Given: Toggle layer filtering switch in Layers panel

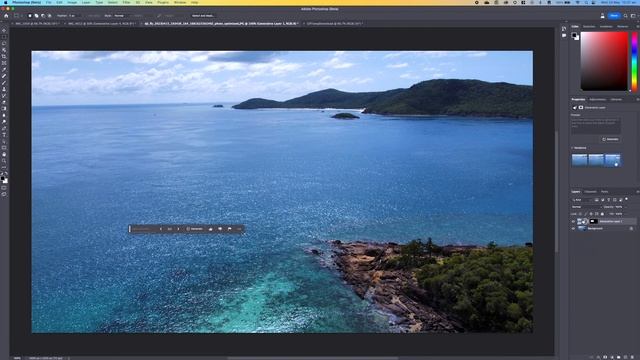Looking at the screenshot, I should click(627, 200).
